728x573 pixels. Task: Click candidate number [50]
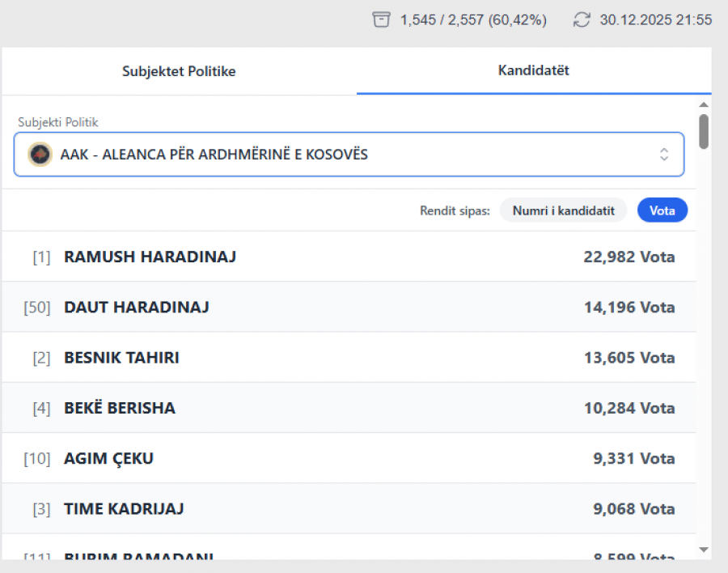point(36,308)
